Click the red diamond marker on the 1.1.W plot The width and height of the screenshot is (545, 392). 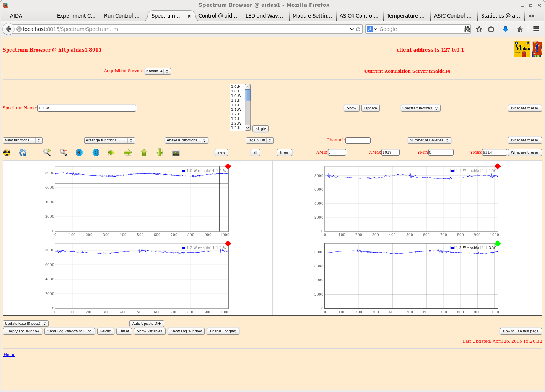498,166
